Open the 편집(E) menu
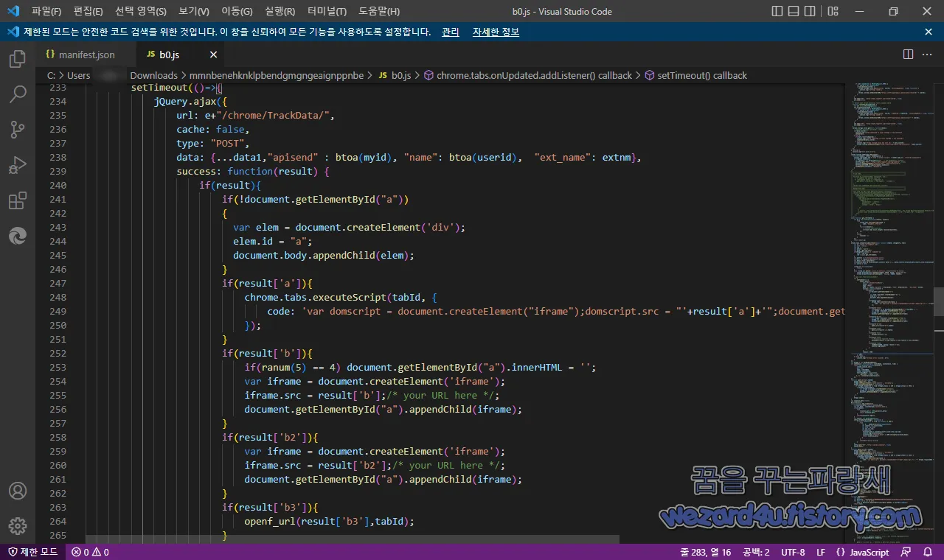Image resolution: width=944 pixels, height=560 pixels. [x=88, y=11]
